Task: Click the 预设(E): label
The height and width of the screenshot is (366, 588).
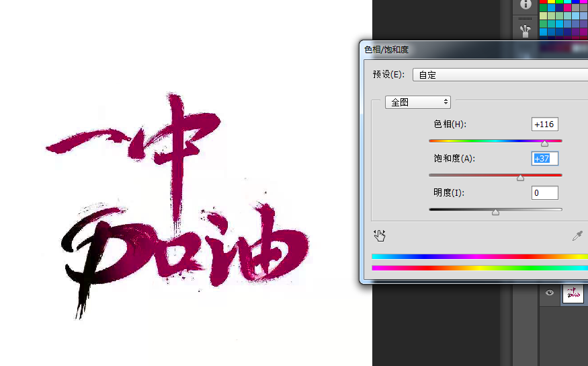Action: [388, 74]
